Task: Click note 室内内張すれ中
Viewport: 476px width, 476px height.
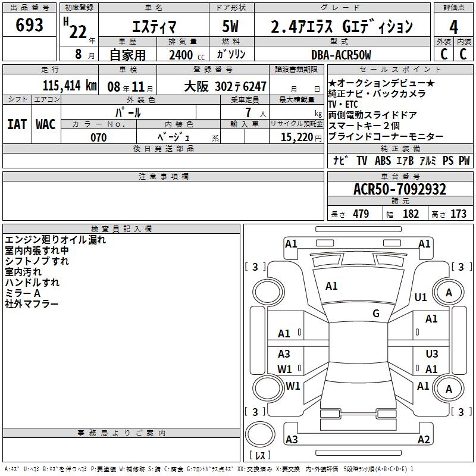Action: click(37, 250)
